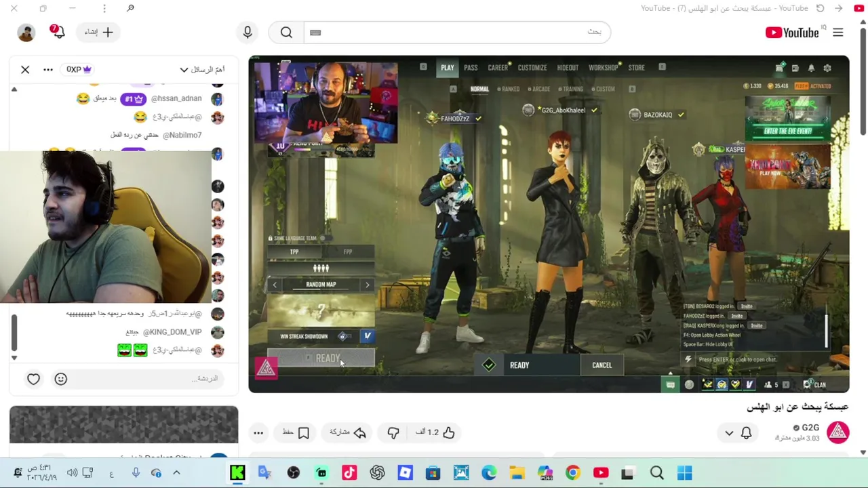
Task: Open Kick app from taskbar
Action: point(237,473)
